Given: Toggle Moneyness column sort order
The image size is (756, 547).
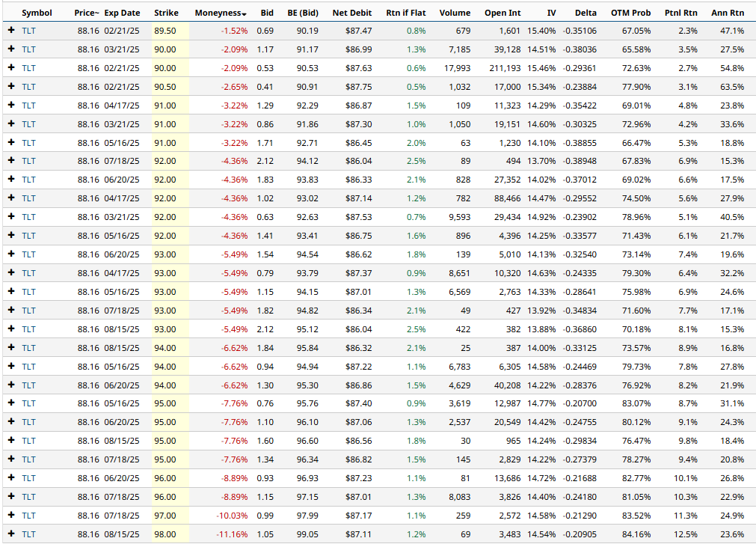Looking at the screenshot, I should [x=221, y=13].
